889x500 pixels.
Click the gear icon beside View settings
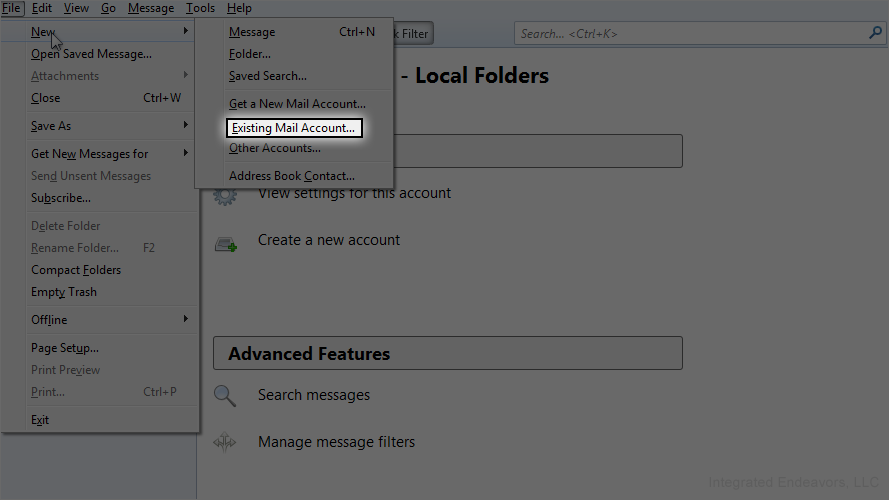(x=225, y=194)
